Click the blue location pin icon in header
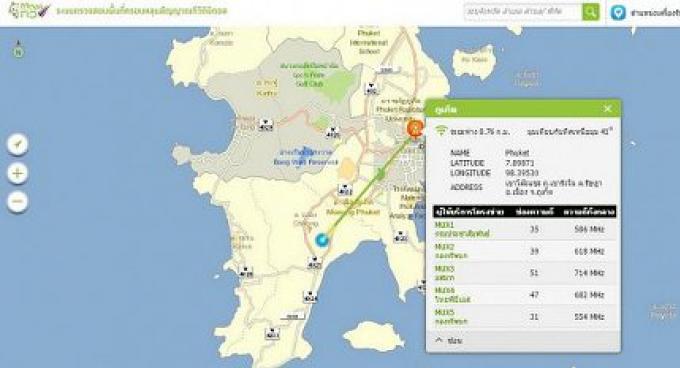The width and height of the screenshot is (680, 368). 618,12
